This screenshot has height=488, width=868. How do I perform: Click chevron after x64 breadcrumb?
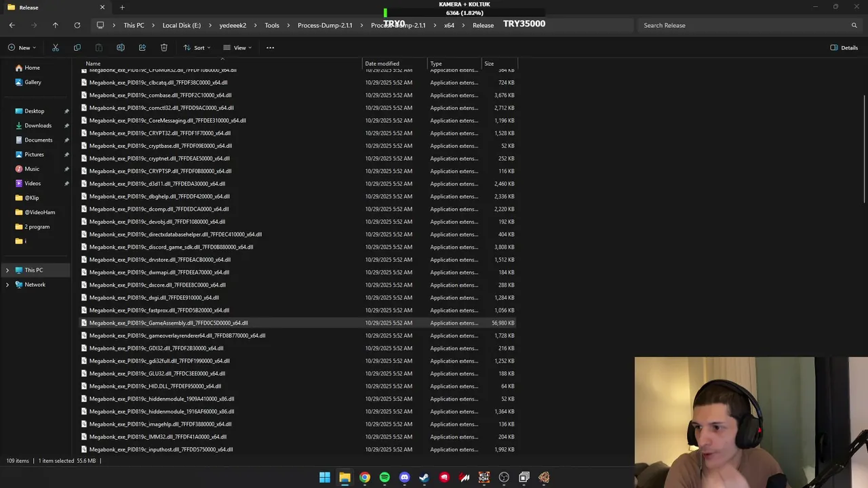point(463,25)
